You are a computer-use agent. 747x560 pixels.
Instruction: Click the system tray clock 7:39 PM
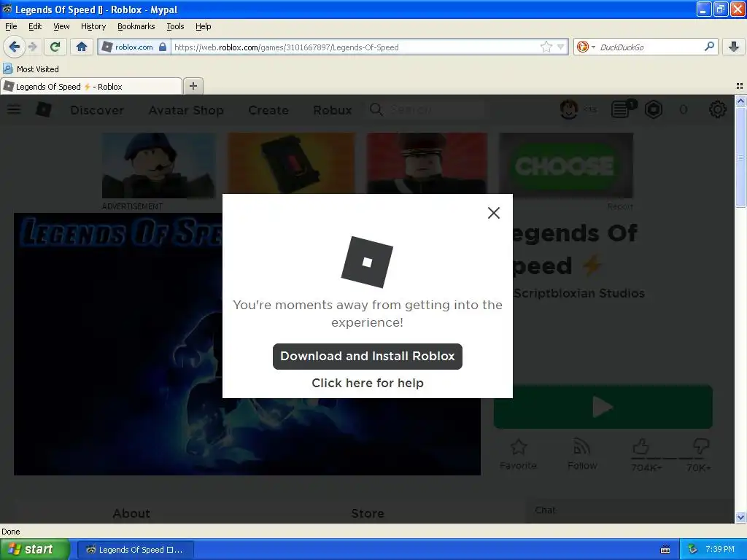point(720,549)
